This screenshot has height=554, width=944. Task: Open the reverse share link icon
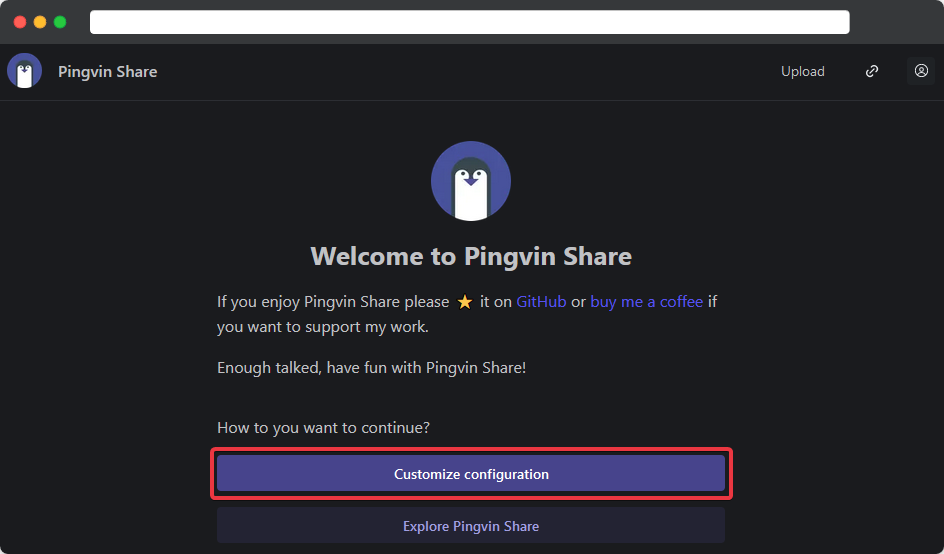click(872, 71)
